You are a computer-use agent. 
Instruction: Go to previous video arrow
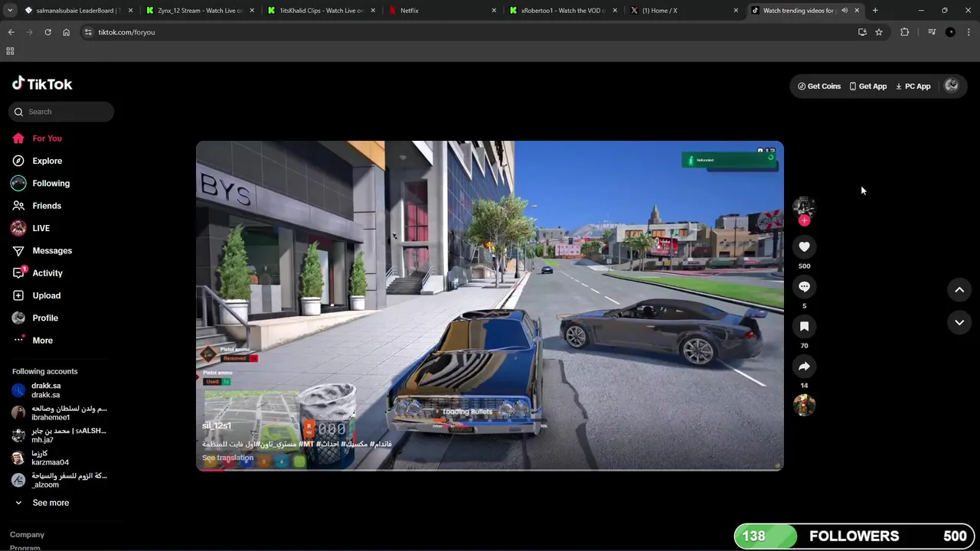pos(959,289)
